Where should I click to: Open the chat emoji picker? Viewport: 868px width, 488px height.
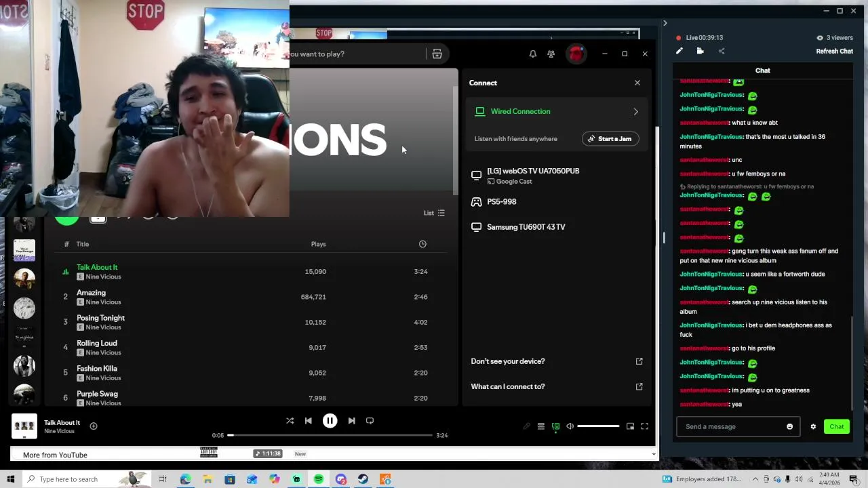coord(789,426)
